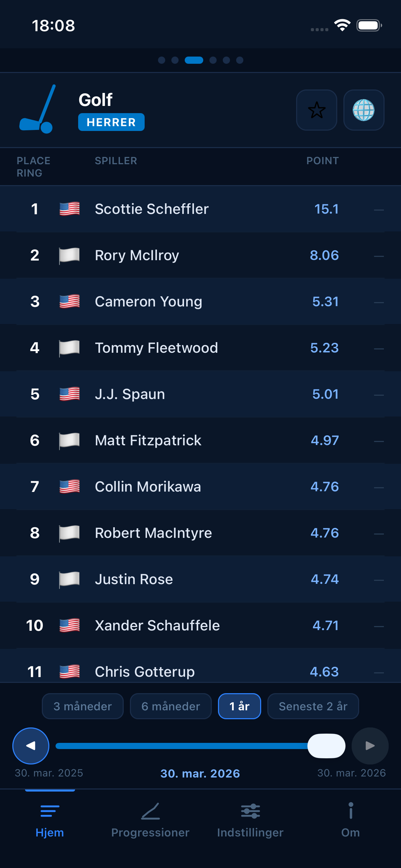Enable the 6 måneder period filter
Image resolution: width=401 pixels, height=868 pixels.
tap(170, 706)
